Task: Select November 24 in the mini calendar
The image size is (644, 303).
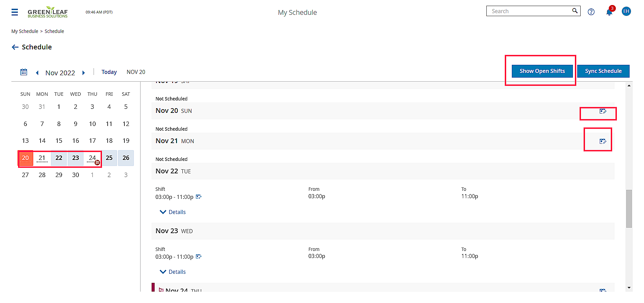Action: point(92,158)
